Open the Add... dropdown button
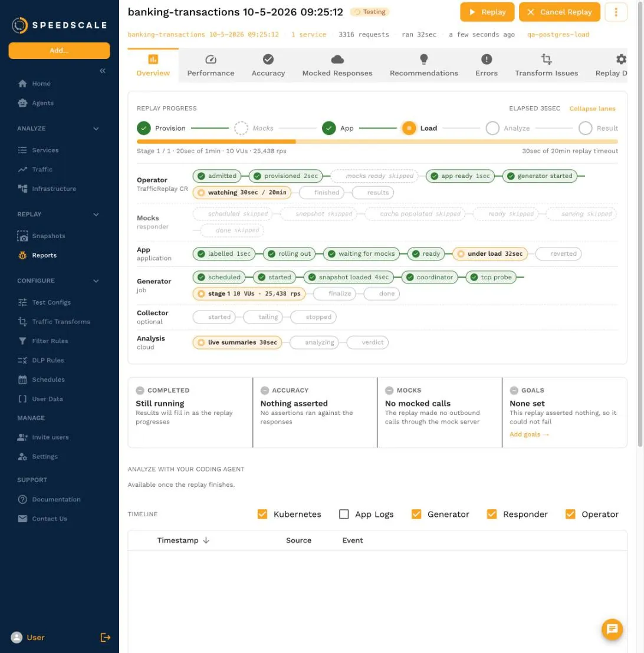Image resolution: width=644 pixels, height=653 pixels. [x=59, y=51]
